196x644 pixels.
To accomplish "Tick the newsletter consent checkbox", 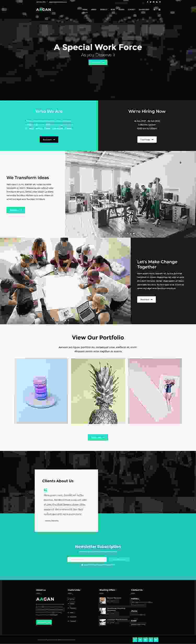I will [82, 565].
